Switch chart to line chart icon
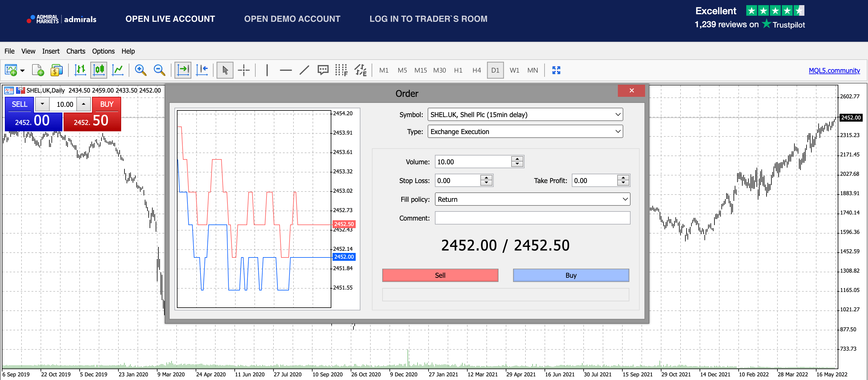 click(118, 70)
